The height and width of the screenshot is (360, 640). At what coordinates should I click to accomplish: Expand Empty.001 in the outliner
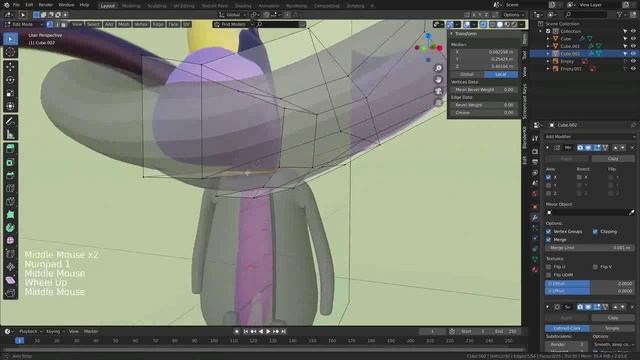(x=548, y=69)
